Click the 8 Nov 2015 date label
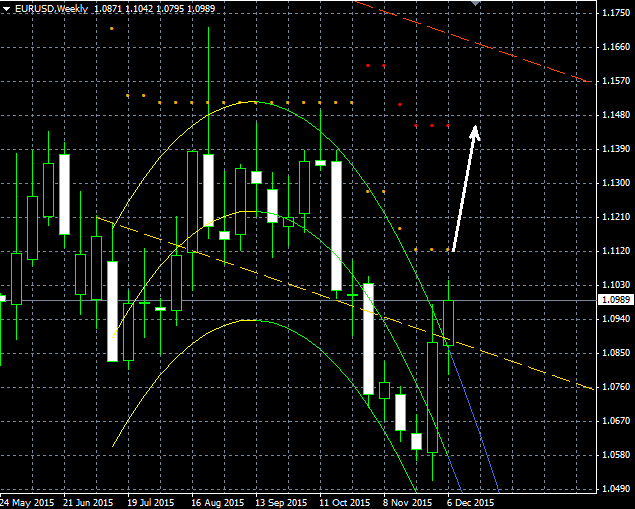 coord(408,503)
